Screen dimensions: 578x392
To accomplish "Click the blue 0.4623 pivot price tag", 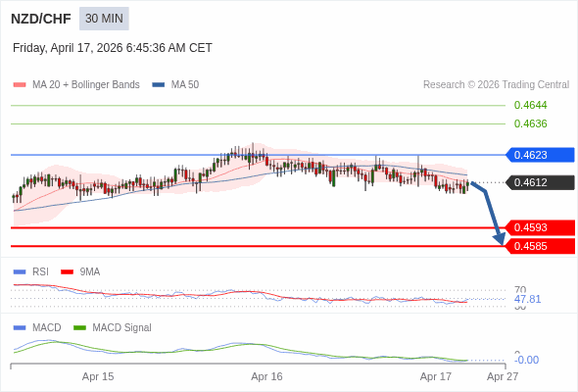I will click(540, 155).
